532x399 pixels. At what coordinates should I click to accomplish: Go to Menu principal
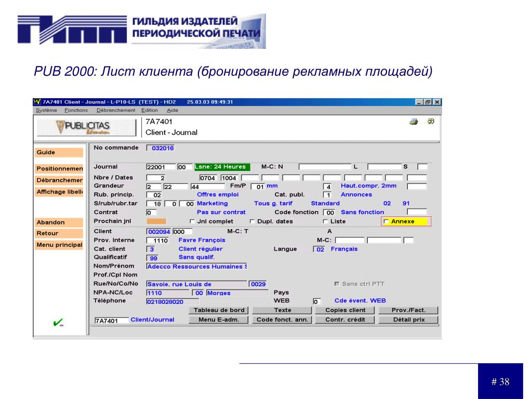pyautogui.click(x=59, y=245)
